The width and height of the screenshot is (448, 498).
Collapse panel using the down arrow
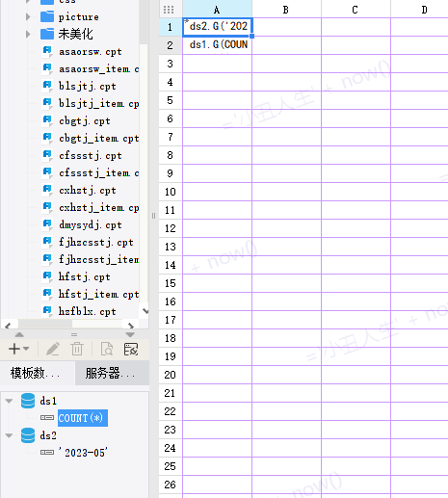click(130, 334)
